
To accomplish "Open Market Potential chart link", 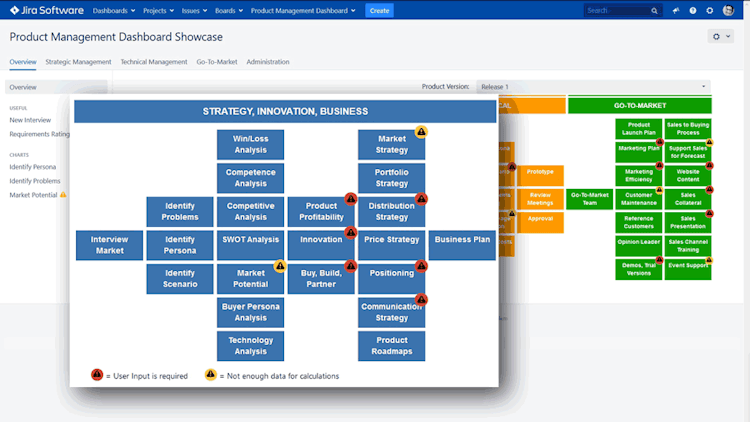I will pos(33,195).
